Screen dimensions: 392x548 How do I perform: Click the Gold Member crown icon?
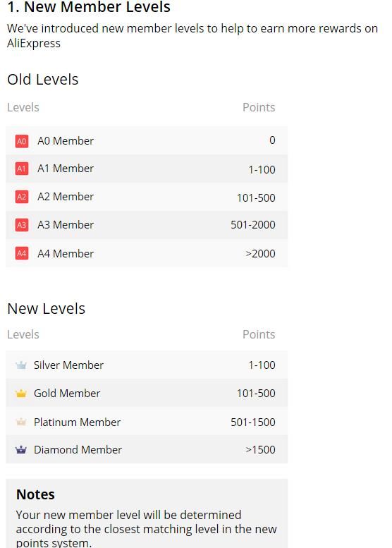point(21,394)
